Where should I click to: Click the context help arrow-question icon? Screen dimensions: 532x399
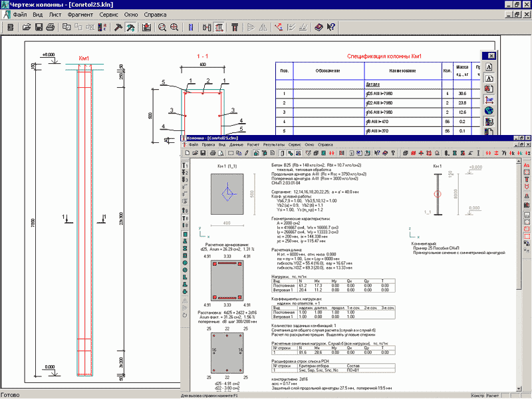point(331,27)
